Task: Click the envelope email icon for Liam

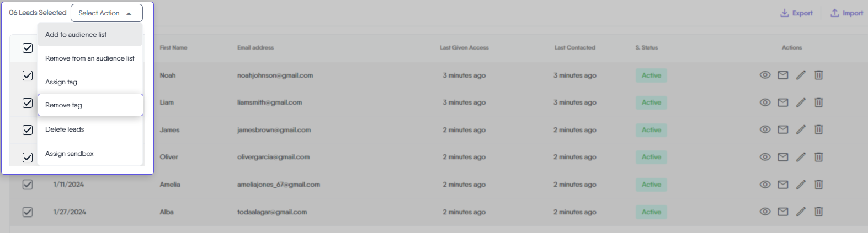Action: tap(782, 102)
